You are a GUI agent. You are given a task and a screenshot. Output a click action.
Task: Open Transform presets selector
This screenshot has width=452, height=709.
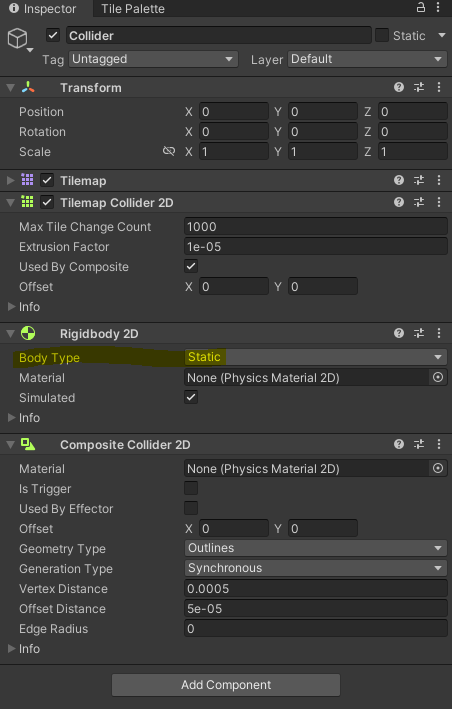419,87
